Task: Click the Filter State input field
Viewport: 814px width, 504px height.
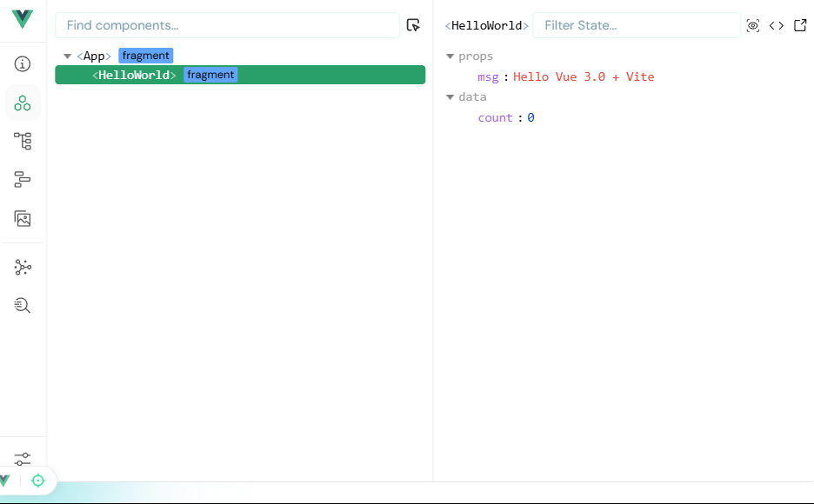Action: click(x=637, y=25)
